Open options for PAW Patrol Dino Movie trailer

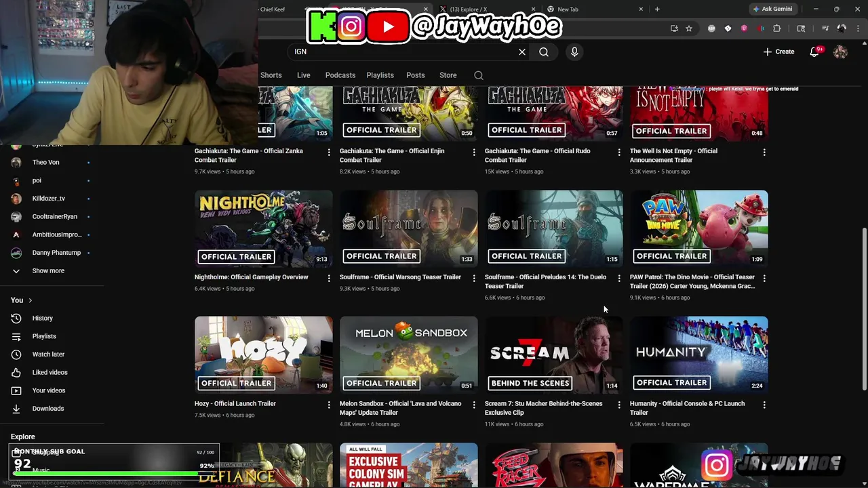point(764,278)
